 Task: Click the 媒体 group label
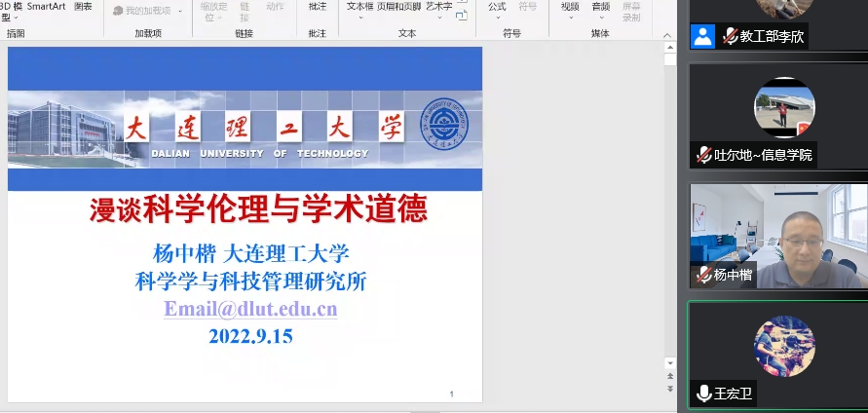point(600,33)
